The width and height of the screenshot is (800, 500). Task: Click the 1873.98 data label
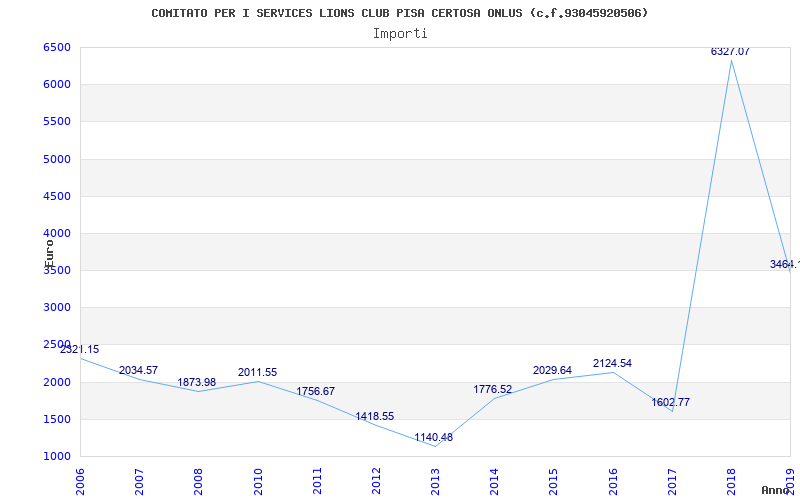point(196,382)
